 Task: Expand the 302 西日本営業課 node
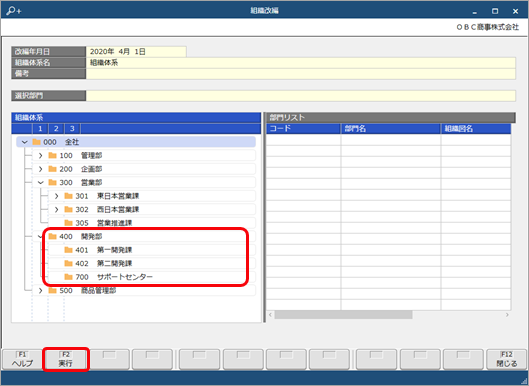tap(57, 210)
